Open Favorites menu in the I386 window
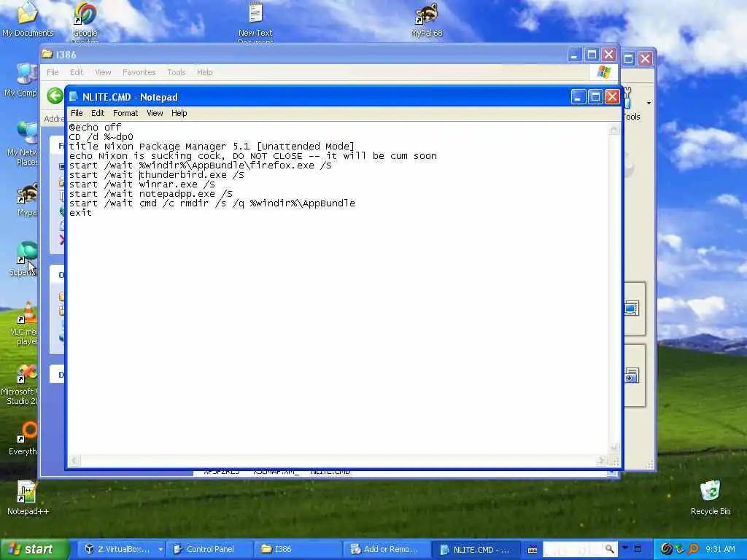The width and height of the screenshot is (747, 560). point(139,72)
